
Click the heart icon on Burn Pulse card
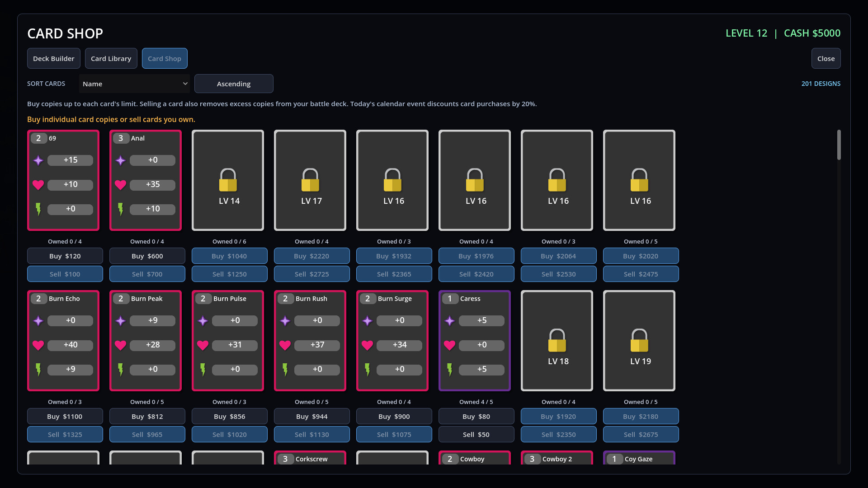point(203,345)
